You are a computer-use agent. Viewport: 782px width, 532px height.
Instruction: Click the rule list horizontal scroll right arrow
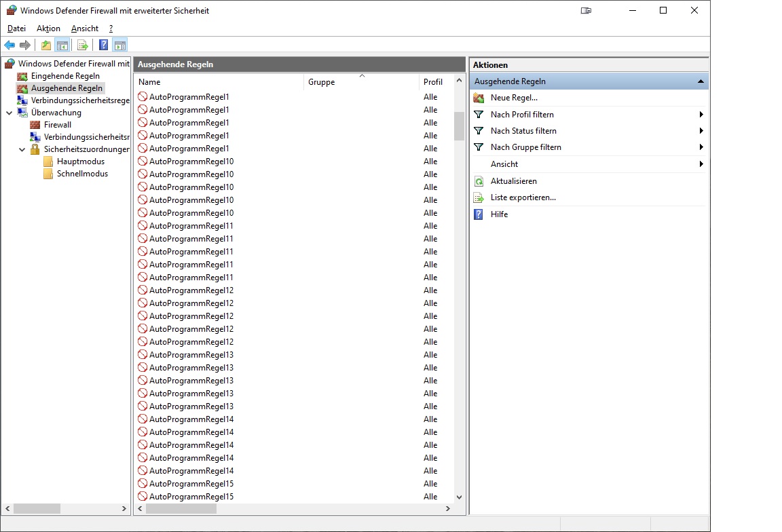point(448,508)
